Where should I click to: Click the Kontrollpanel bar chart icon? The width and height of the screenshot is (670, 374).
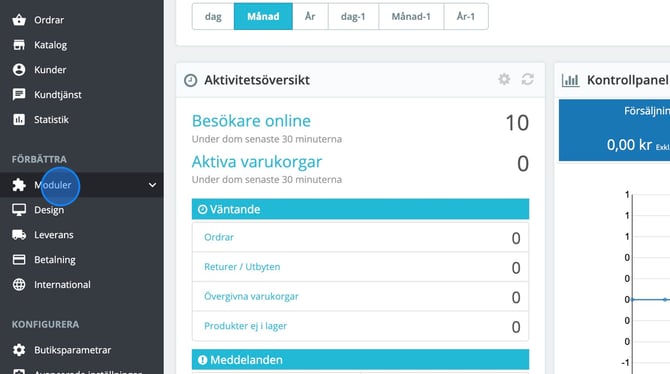[x=570, y=80]
